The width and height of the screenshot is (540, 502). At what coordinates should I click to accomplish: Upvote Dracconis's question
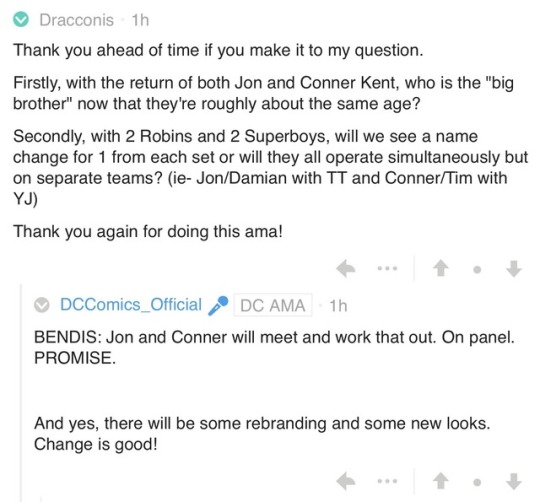441,268
